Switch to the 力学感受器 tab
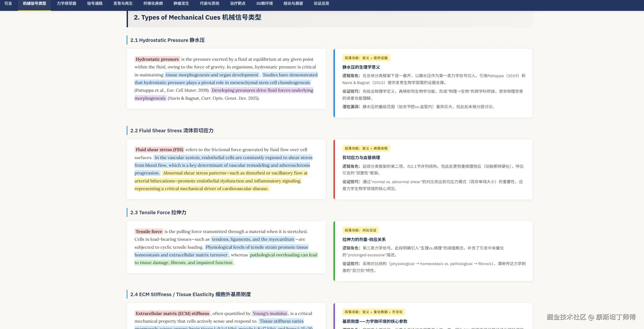The height and width of the screenshot is (329, 644). pyautogui.click(x=66, y=3)
